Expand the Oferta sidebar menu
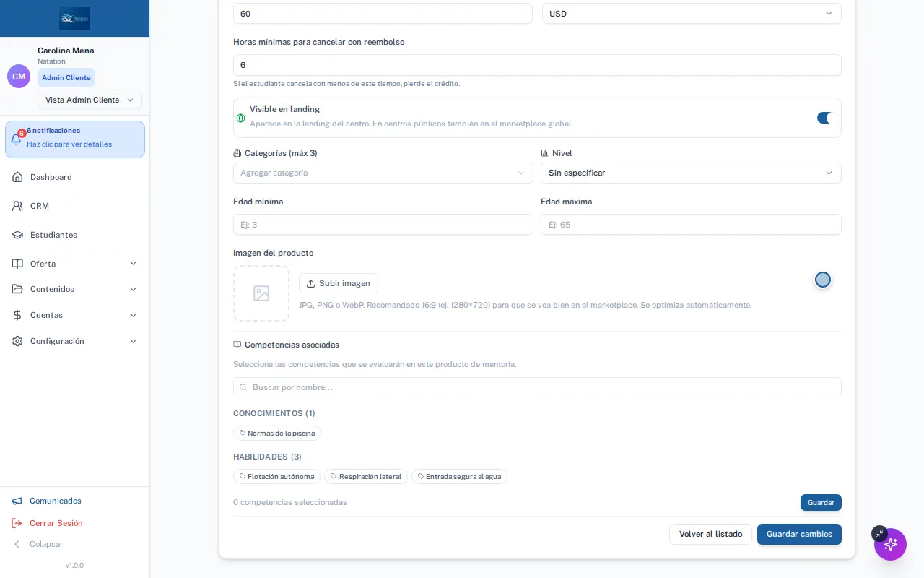The height and width of the screenshot is (578, 924). [x=74, y=264]
